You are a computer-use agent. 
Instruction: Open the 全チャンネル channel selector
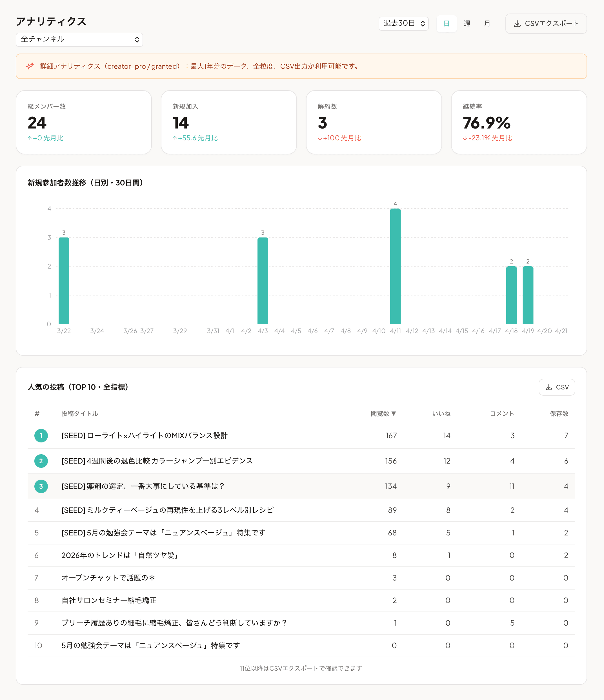79,39
